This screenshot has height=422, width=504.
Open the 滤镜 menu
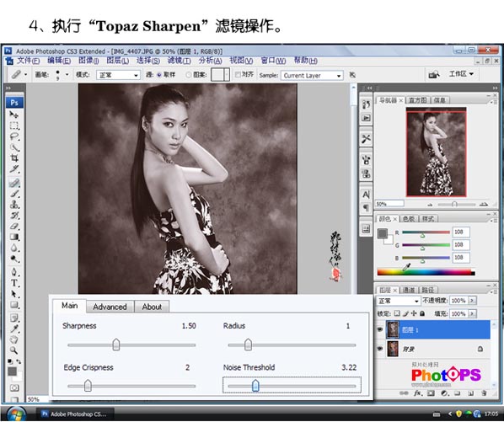179,61
